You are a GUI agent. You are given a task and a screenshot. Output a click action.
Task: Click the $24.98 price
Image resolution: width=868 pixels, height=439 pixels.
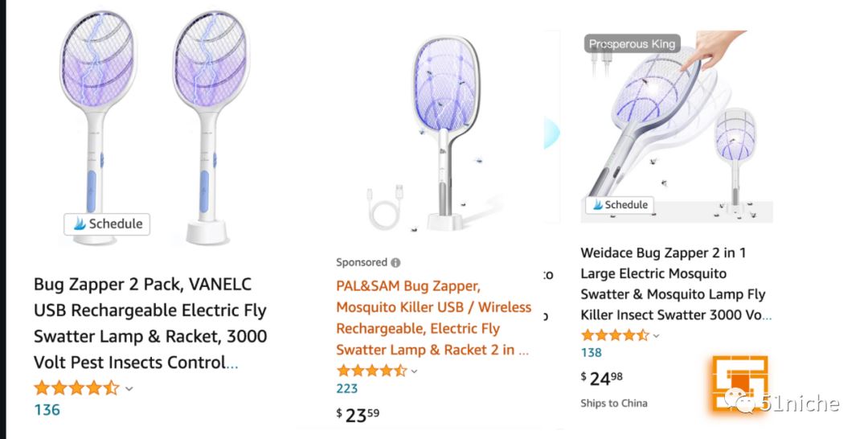point(602,379)
